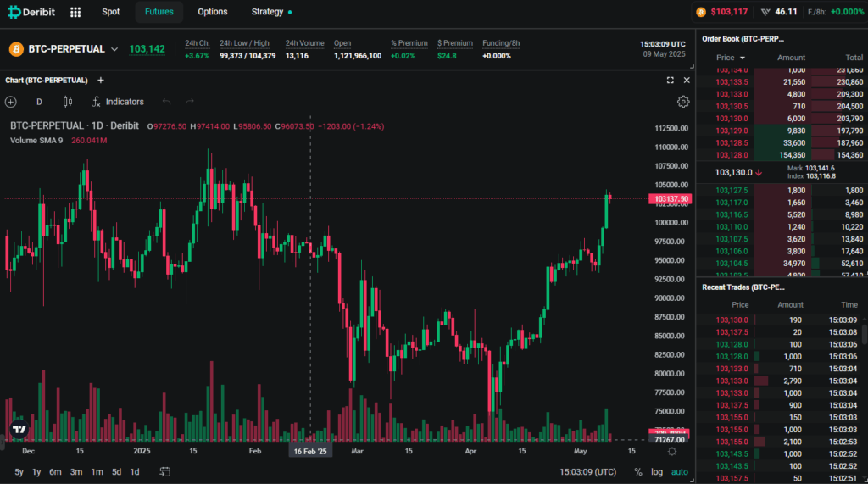Click the Order Book (BTC-PERP... panel title

pos(743,39)
